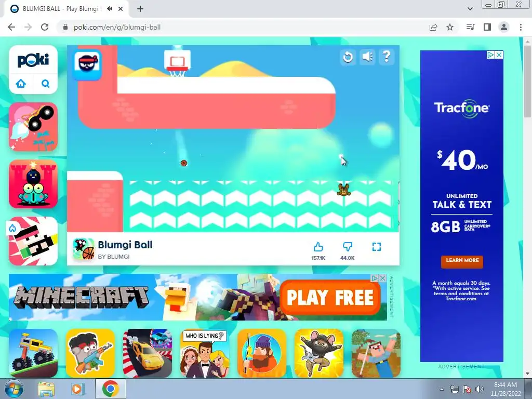Restart the level with the game's restart icon

click(x=348, y=57)
